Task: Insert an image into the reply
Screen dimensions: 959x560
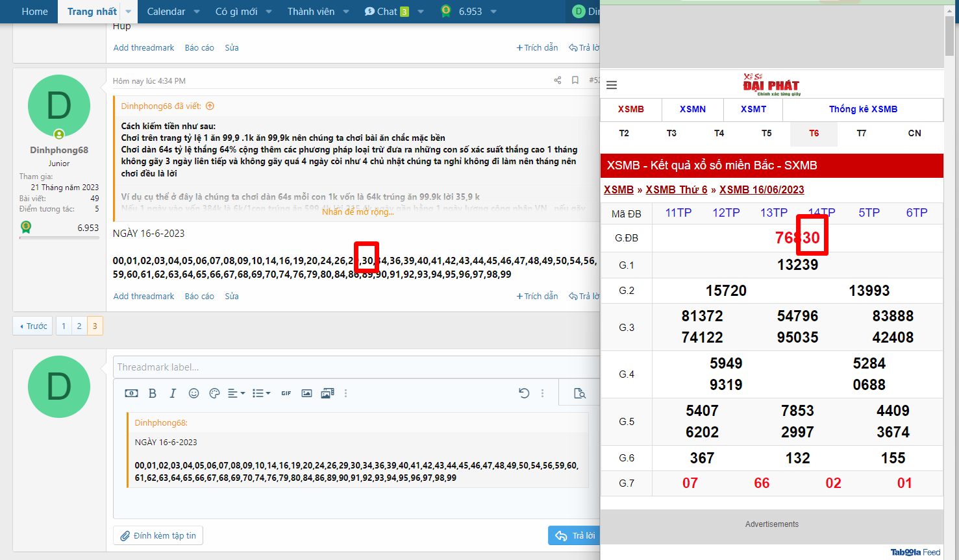Action: coord(307,393)
